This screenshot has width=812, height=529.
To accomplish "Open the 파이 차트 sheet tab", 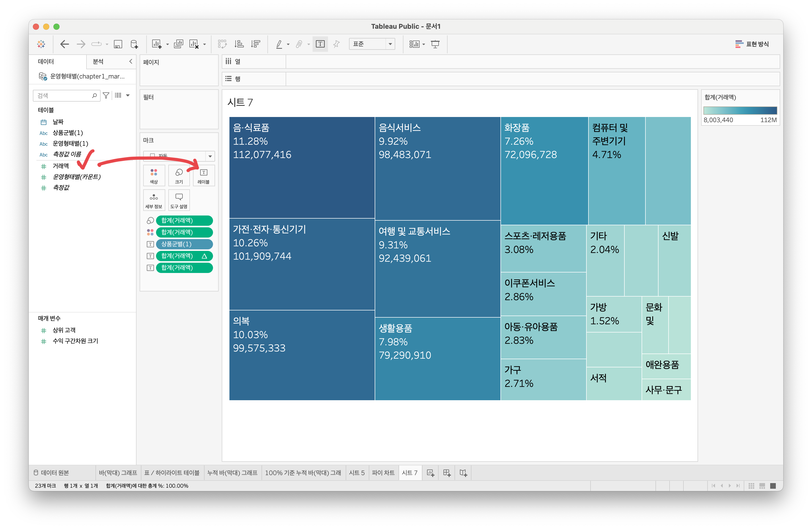I will pos(383,473).
